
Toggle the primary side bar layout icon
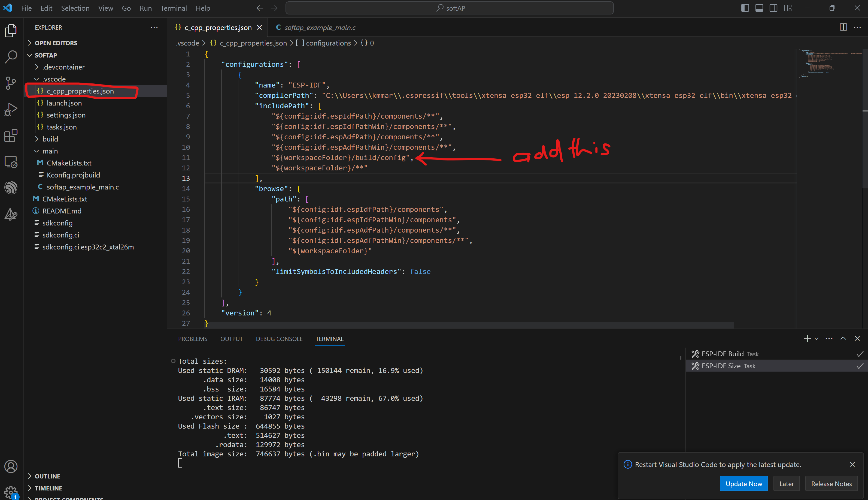point(745,8)
